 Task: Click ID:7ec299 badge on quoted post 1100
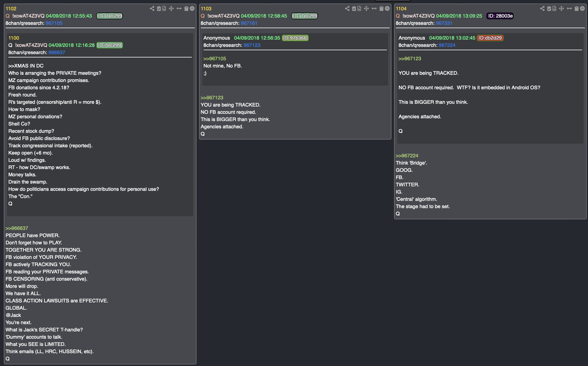(x=110, y=45)
